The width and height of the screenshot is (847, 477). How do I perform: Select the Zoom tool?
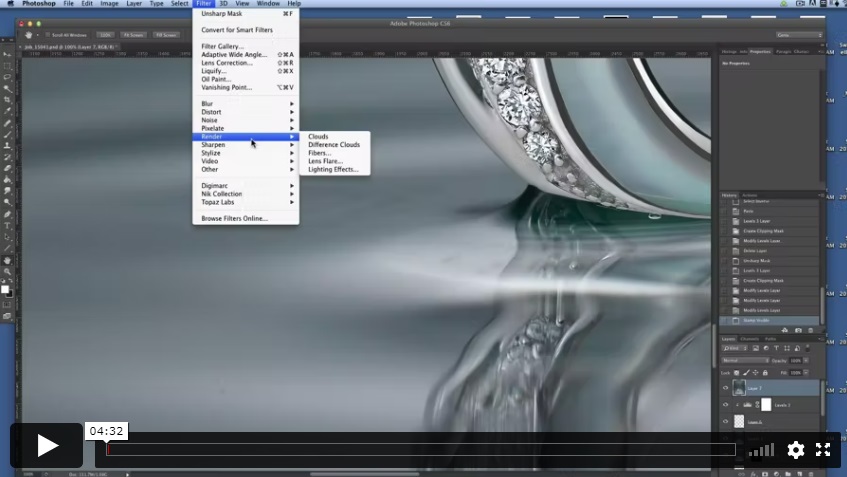7,272
